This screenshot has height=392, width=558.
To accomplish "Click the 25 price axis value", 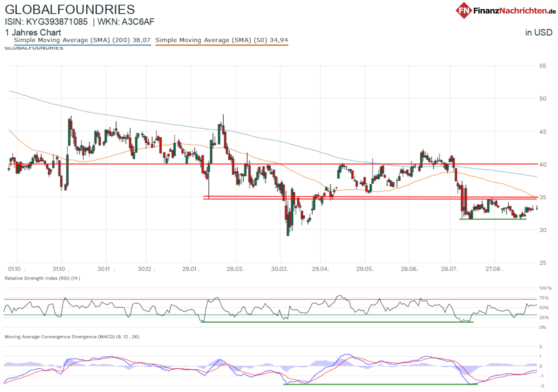I will click(x=543, y=263).
